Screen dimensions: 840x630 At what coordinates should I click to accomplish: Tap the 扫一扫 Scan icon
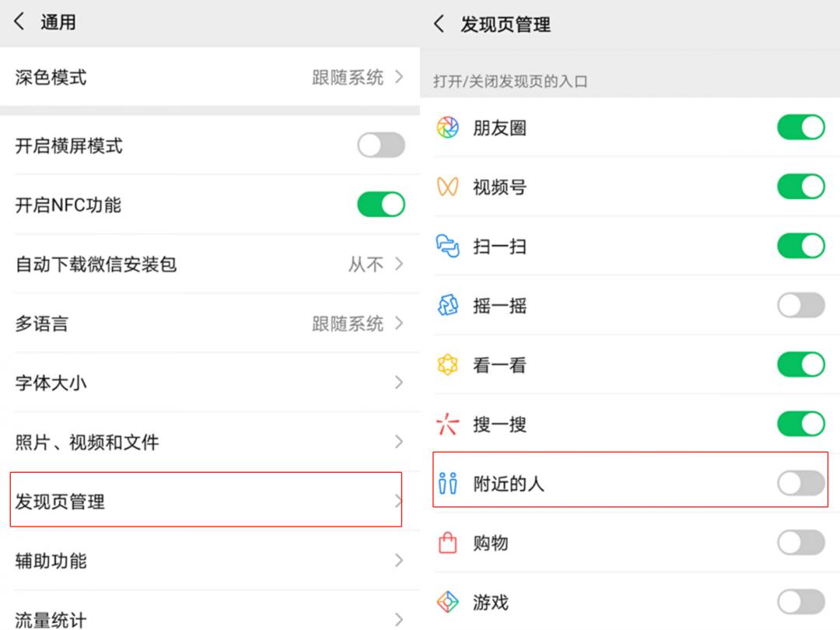pyautogui.click(x=447, y=247)
